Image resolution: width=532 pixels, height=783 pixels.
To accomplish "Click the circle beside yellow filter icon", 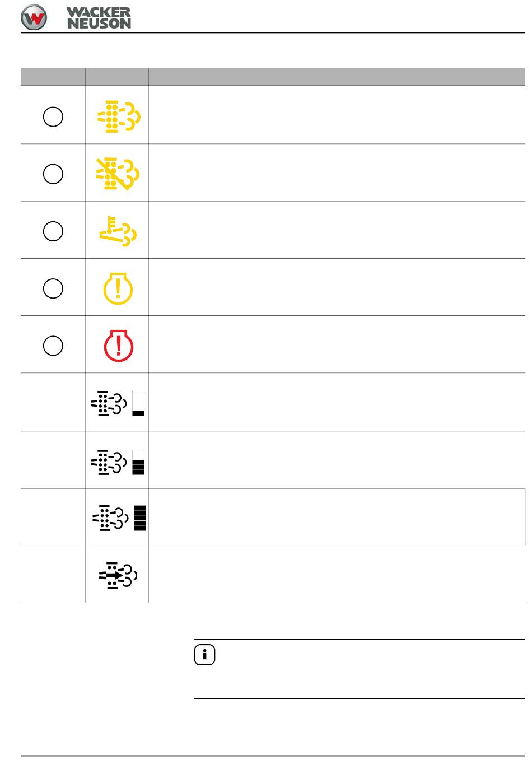I will pos(53,116).
